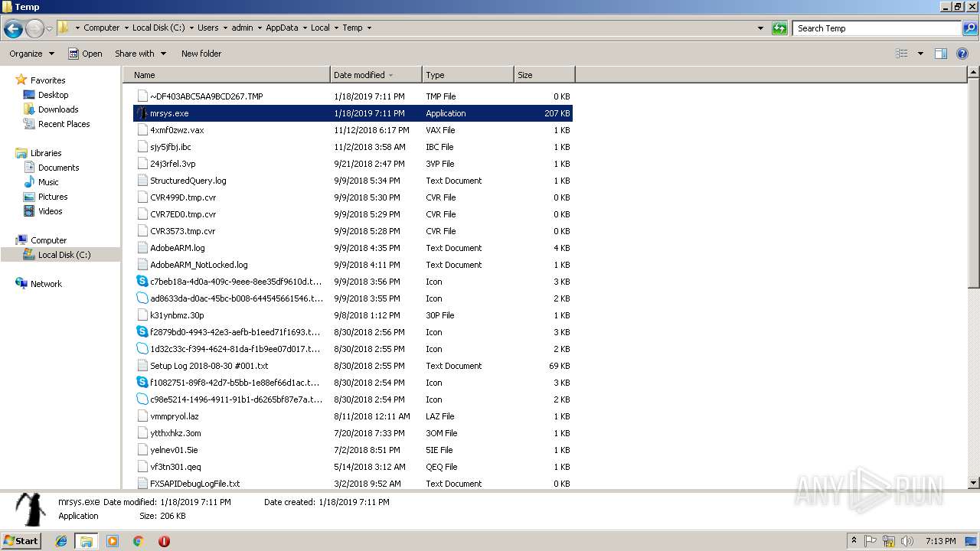Viewport: 980px width, 551px height.
Task: Open Internet Explorer from the taskbar
Action: coord(61,541)
